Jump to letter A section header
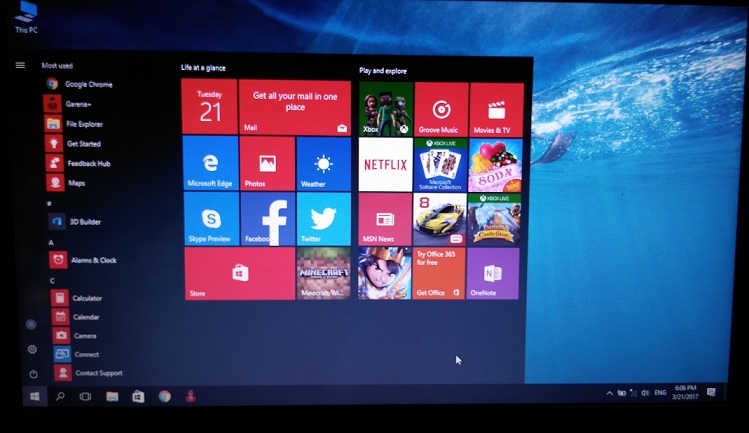Viewport: 749px width, 433px height. point(51,242)
